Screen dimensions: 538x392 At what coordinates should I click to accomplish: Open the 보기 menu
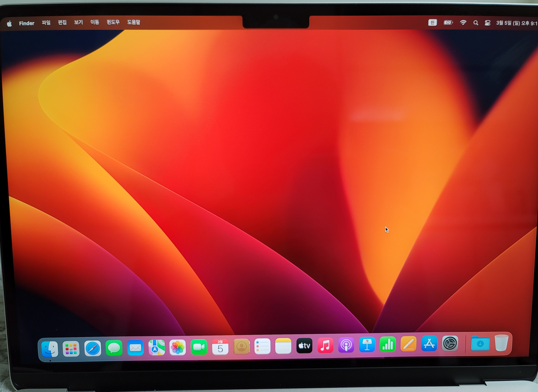[78, 22]
